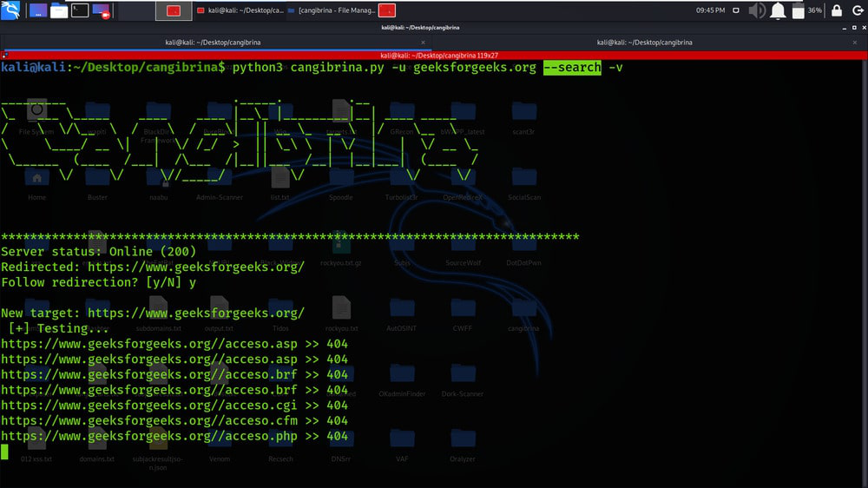Click the acceso.php >> 404 result line

pos(174,437)
